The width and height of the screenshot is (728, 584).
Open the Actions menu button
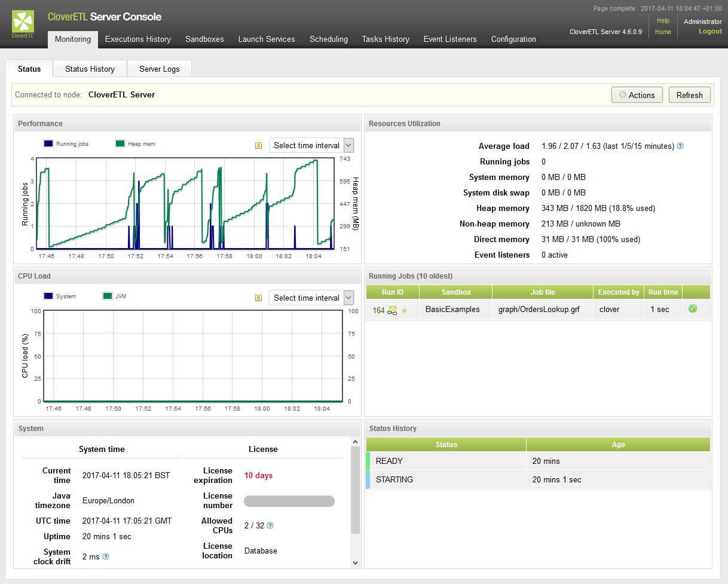point(637,95)
